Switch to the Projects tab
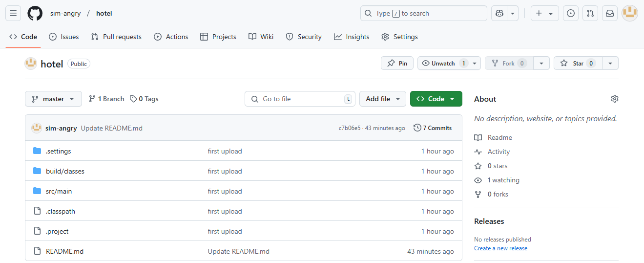 218,37
